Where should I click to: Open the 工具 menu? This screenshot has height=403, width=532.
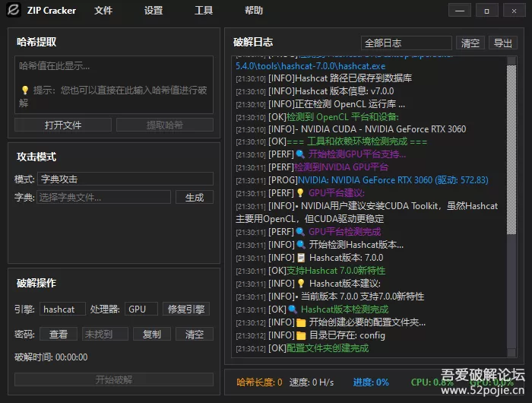(204, 11)
